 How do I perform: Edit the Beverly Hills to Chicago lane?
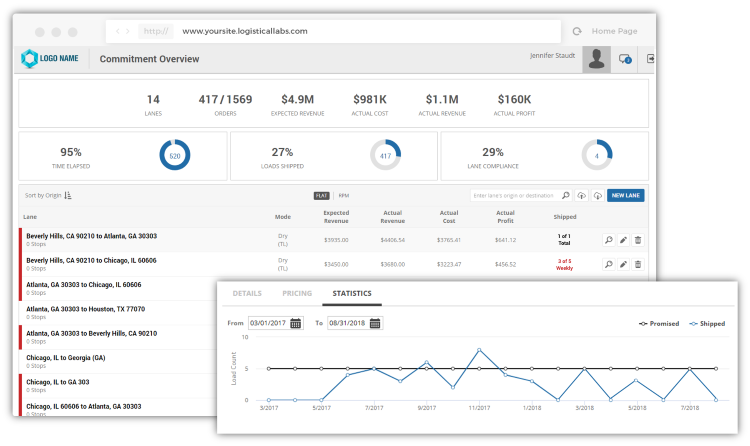tap(623, 264)
